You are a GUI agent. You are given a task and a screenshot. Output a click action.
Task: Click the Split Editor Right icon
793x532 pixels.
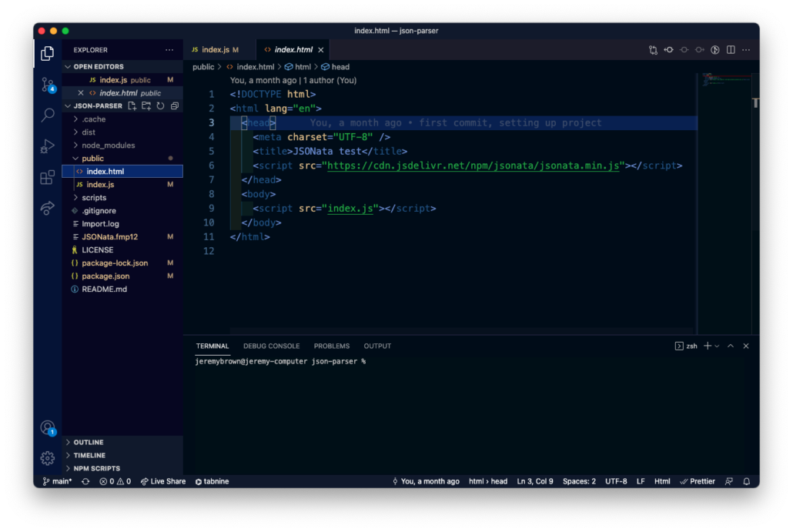(731, 49)
